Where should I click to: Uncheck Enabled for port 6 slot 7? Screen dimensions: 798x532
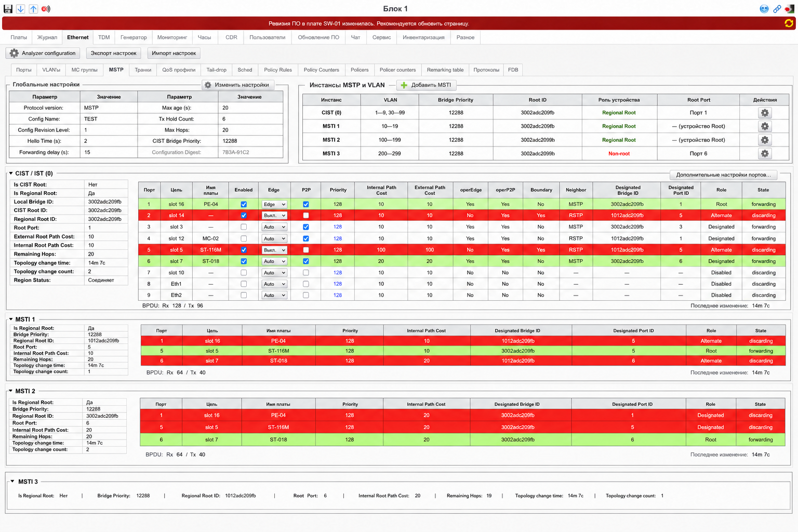[x=244, y=261]
